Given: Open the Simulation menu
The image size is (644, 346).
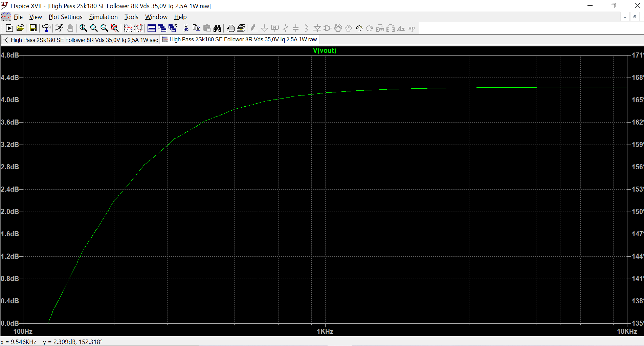Looking at the screenshot, I should tap(104, 17).
